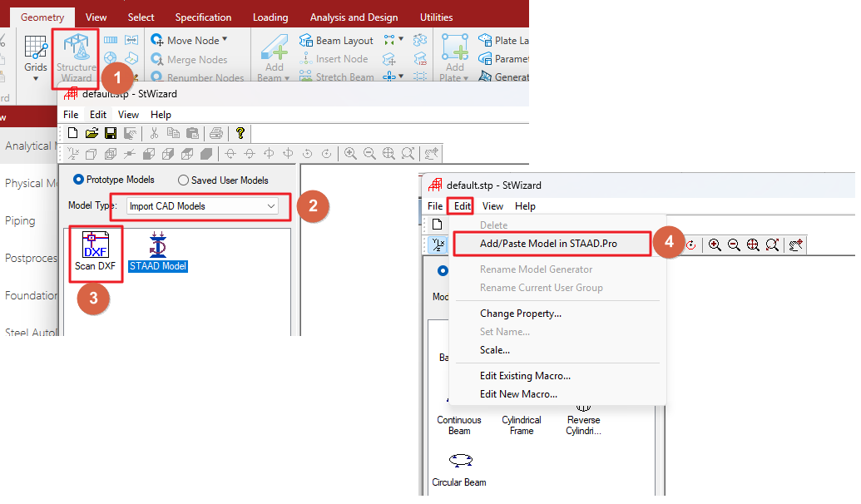Select the Saved User Models radio button
This screenshot has width=861, height=504.
point(184,180)
